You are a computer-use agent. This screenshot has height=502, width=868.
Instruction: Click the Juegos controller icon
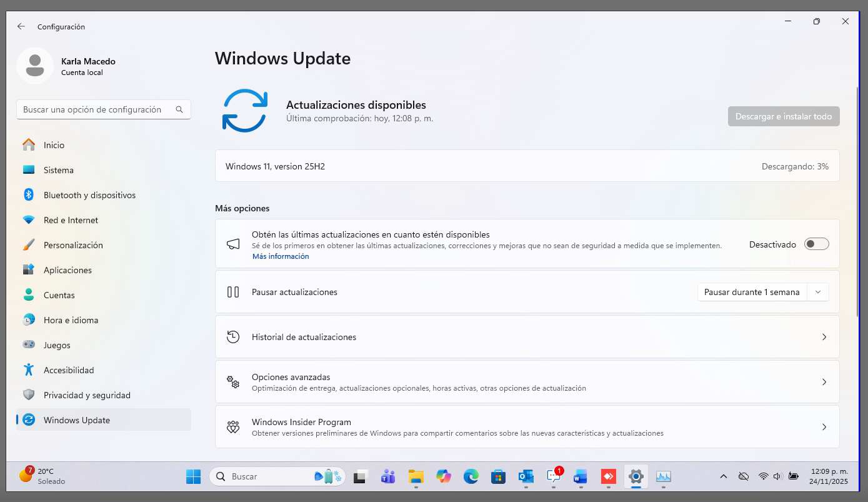coord(29,345)
